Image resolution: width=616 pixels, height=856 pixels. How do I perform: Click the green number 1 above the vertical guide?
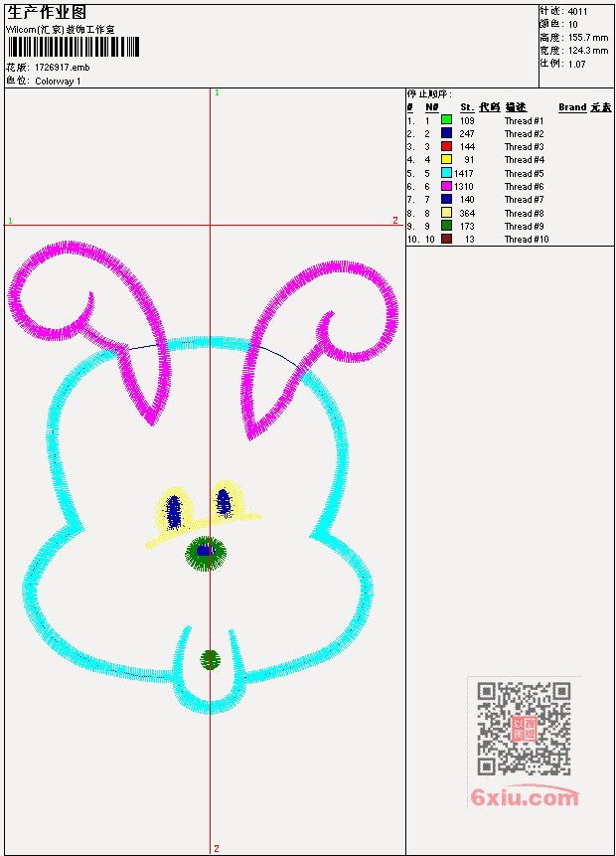pyautogui.click(x=217, y=93)
